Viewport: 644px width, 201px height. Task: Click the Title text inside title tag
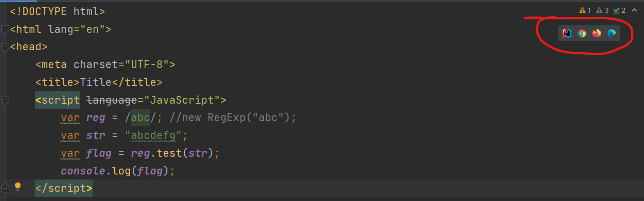[96, 82]
